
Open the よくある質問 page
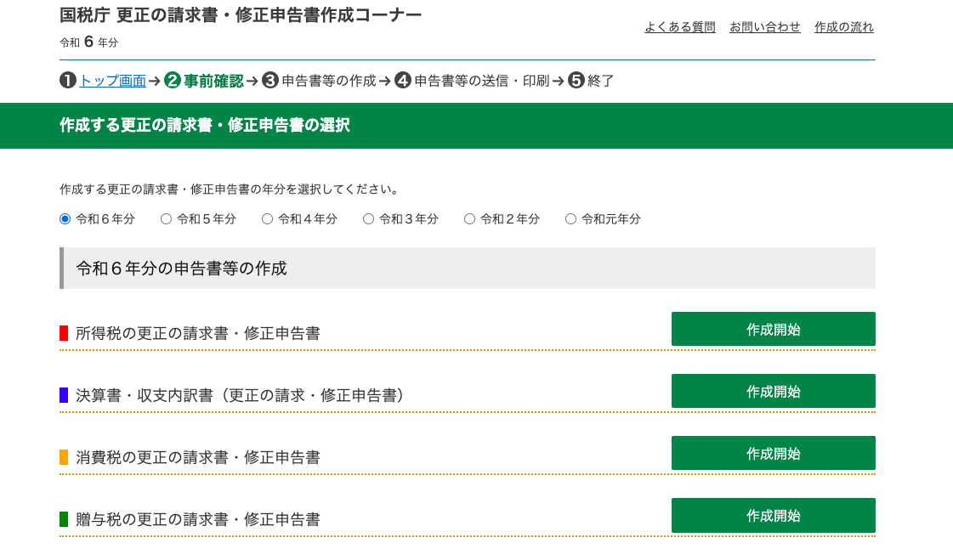click(679, 26)
